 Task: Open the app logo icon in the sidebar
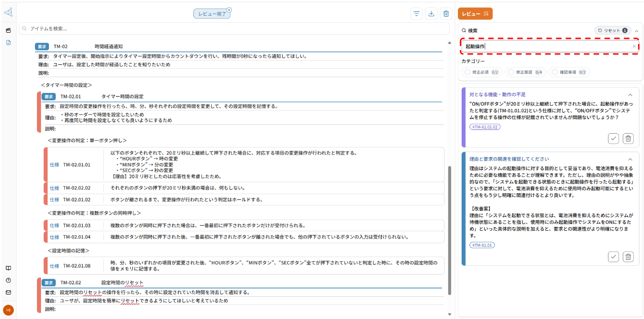8,12
